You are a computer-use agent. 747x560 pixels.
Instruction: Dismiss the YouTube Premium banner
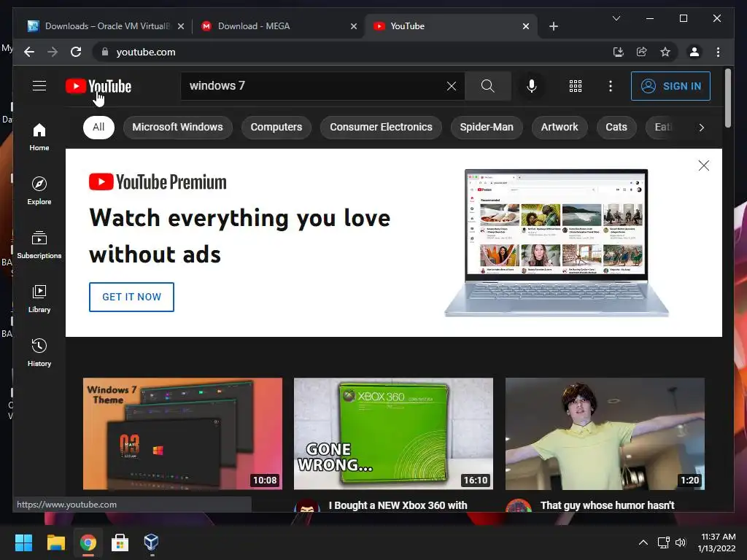pos(704,166)
